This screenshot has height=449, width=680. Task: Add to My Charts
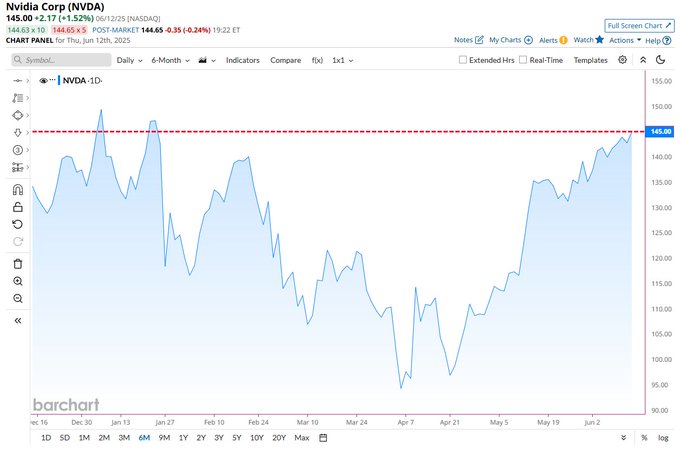point(510,40)
